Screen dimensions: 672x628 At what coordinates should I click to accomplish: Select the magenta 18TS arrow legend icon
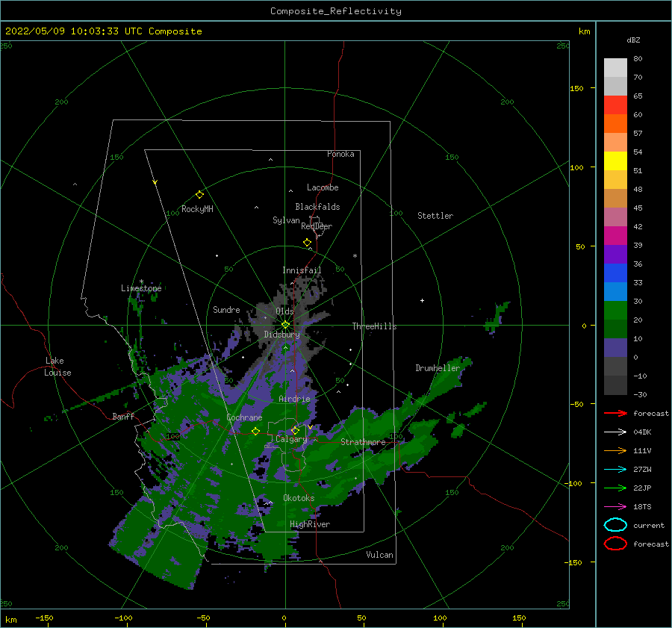pos(615,507)
